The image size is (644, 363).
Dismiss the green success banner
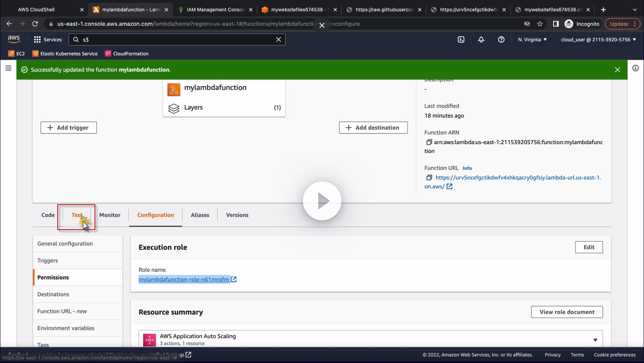coord(617,70)
